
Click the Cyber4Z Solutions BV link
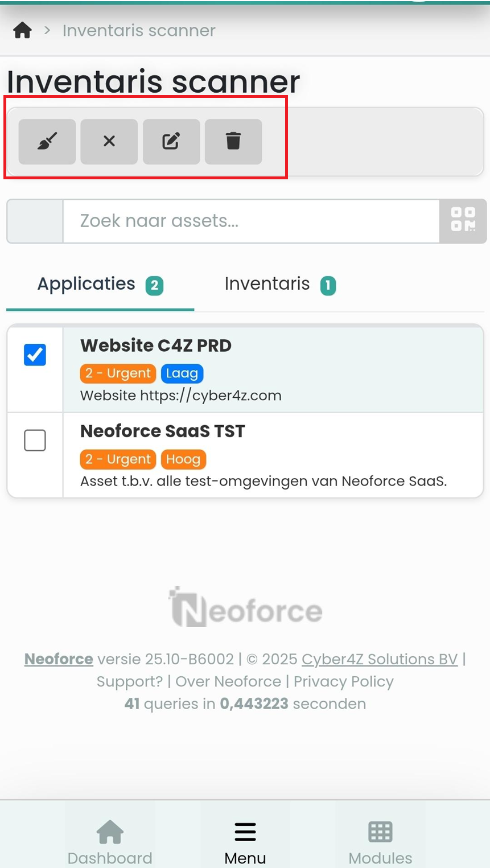[380, 659]
